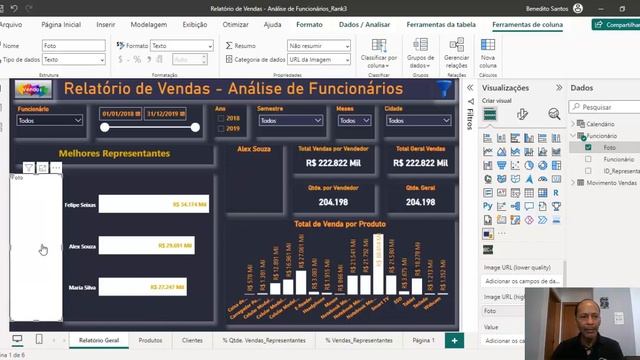Select the stacked bar chart visual
The width and height of the screenshot is (640, 360).
[487, 138]
